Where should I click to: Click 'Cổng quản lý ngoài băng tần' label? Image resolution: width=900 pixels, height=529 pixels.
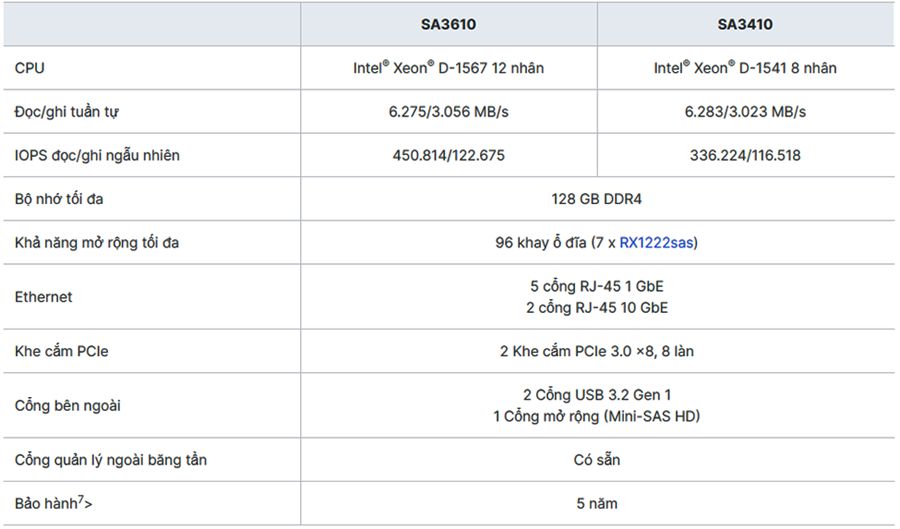110,460
